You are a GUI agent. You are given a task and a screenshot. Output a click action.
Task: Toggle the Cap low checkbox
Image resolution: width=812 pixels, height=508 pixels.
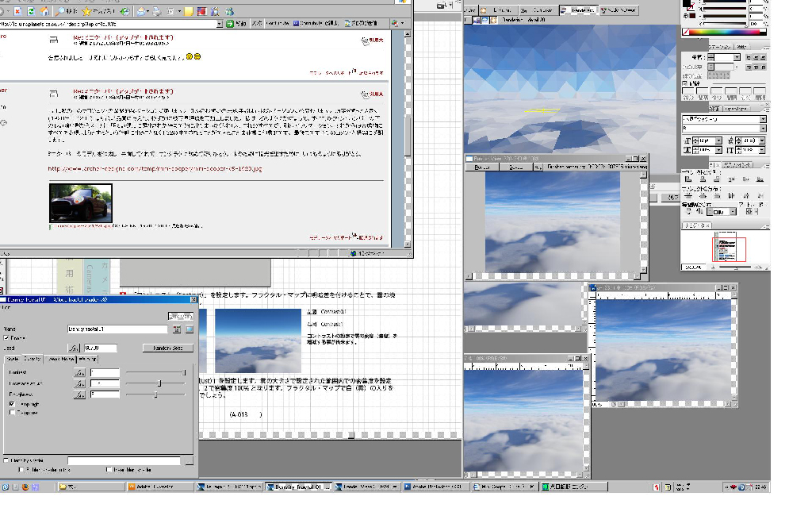pos(12,413)
